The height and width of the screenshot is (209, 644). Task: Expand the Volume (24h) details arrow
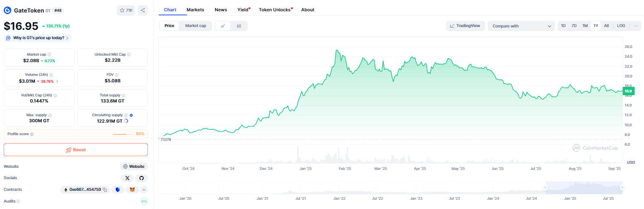tap(57, 82)
